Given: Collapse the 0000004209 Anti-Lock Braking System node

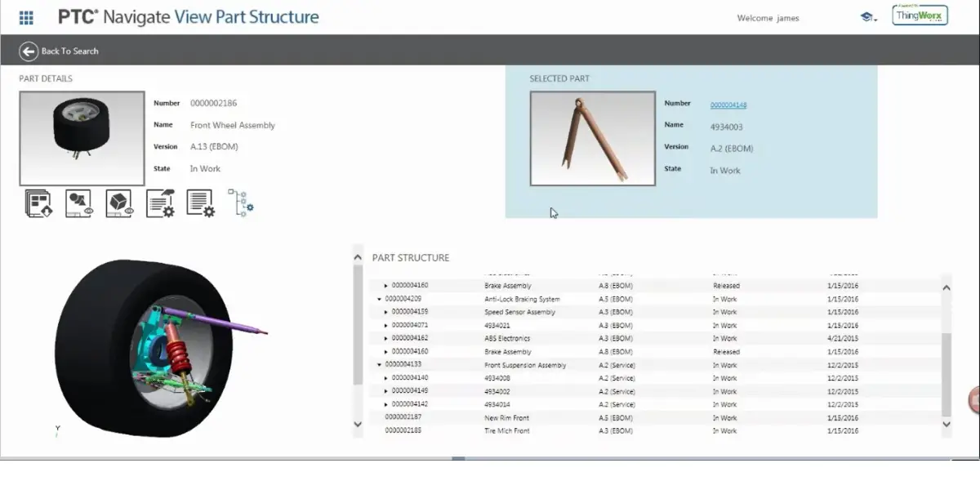Looking at the screenshot, I should (x=380, y=299).
